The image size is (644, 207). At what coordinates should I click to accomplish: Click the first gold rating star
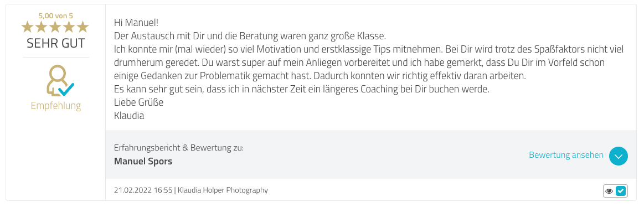28,27
